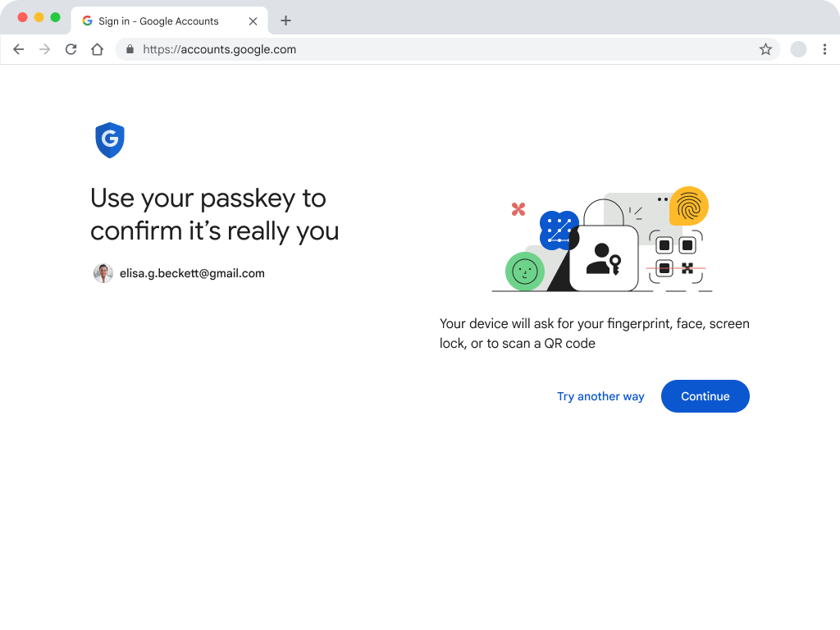
Task: Open the three-dot browser menu
Action: 824,49
